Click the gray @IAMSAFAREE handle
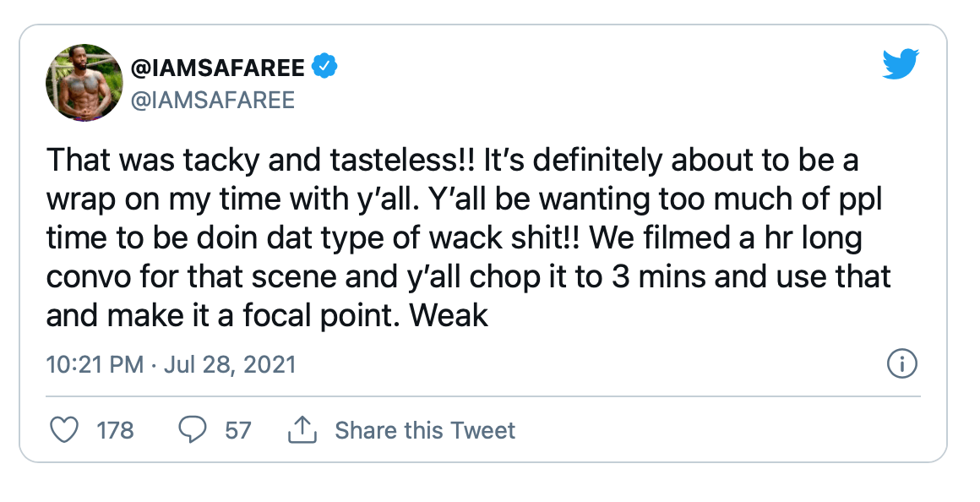 pos(213,100)
